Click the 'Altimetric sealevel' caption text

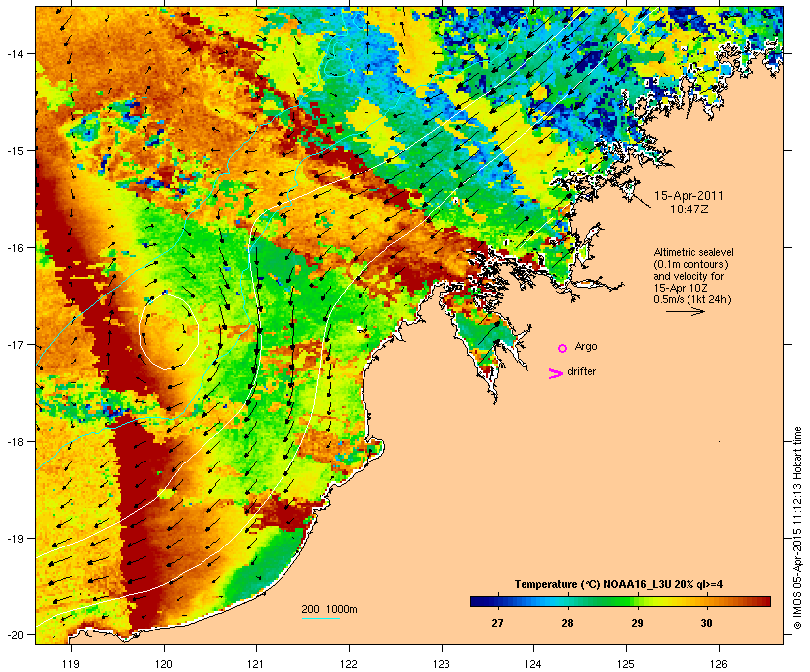coord(693,252)
